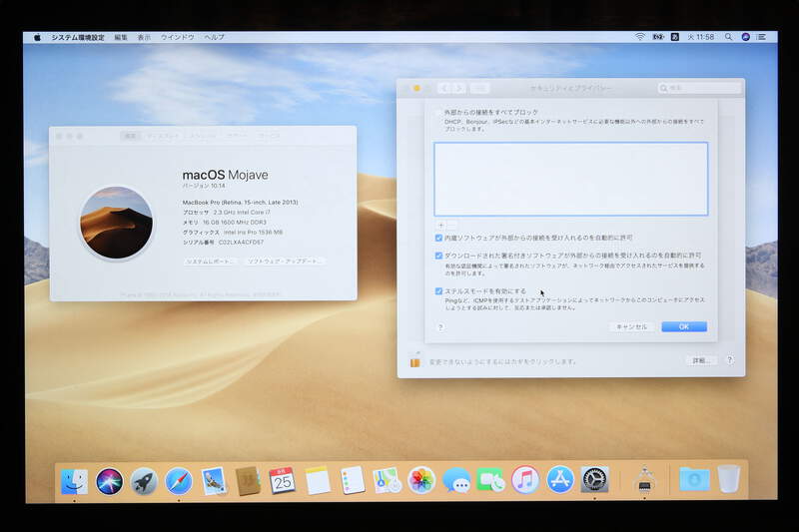The image size is (799, 532).
Task: Open Photos colorful flower icon in Dock
Action: click(421, 480)
